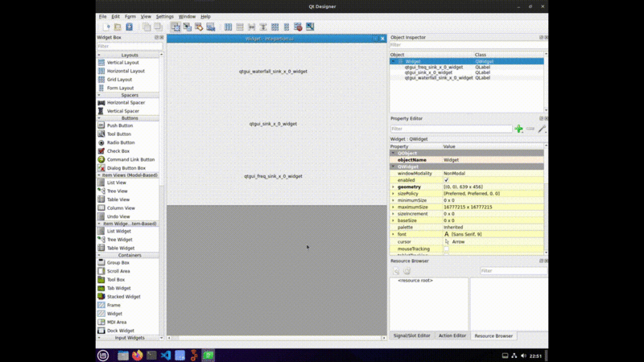Apply Lay Out in a Form Layout icon

pyautogui.click(x=287, y=27)
